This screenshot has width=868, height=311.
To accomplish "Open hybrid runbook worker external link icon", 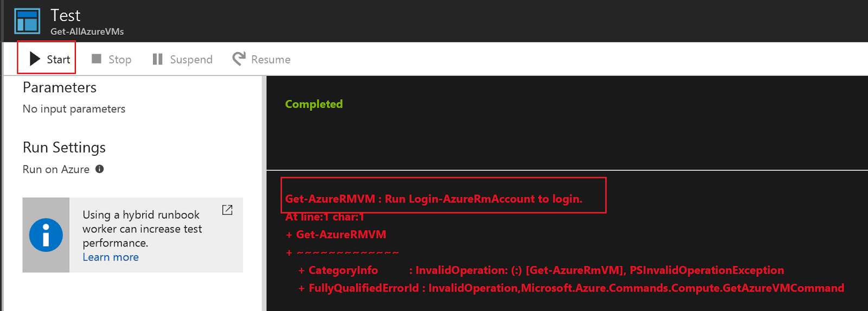I will tap(227, 210).
